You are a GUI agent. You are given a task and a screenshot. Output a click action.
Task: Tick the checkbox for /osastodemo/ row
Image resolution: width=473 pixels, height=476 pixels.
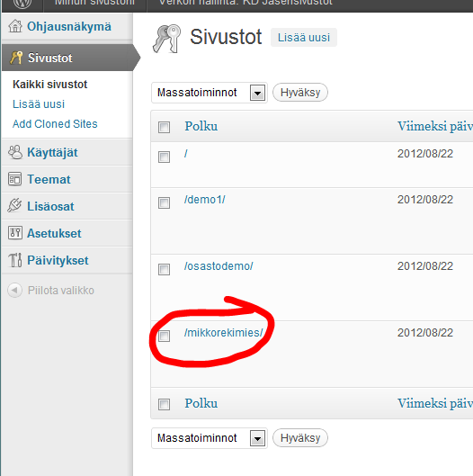[164, 269]
